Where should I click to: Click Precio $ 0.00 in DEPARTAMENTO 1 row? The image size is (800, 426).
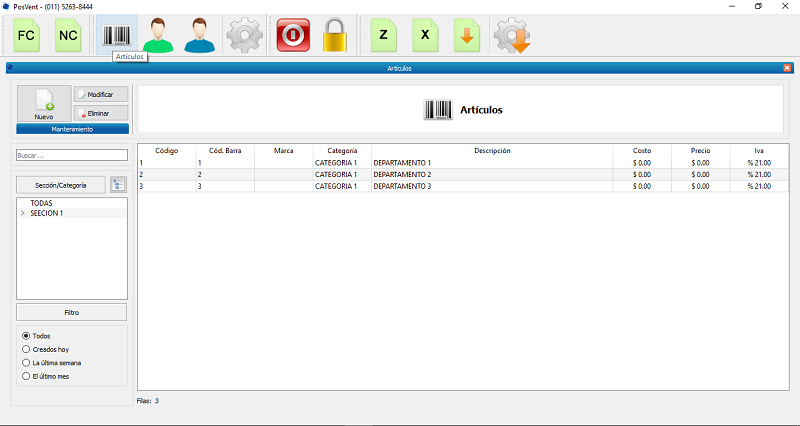coord(701,163)
